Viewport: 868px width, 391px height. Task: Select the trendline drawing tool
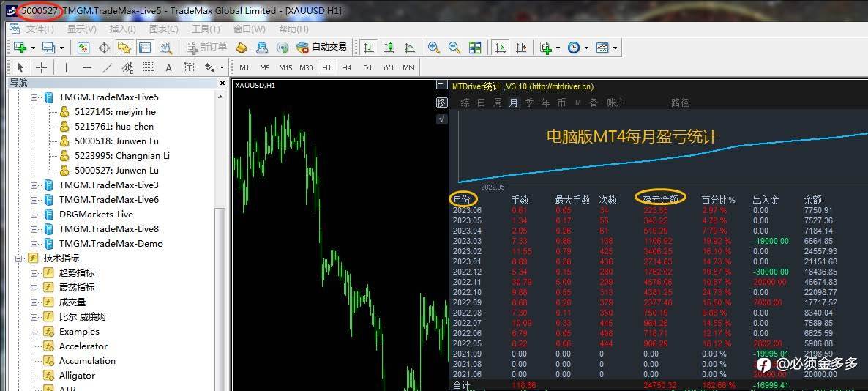tap(108, 67)
